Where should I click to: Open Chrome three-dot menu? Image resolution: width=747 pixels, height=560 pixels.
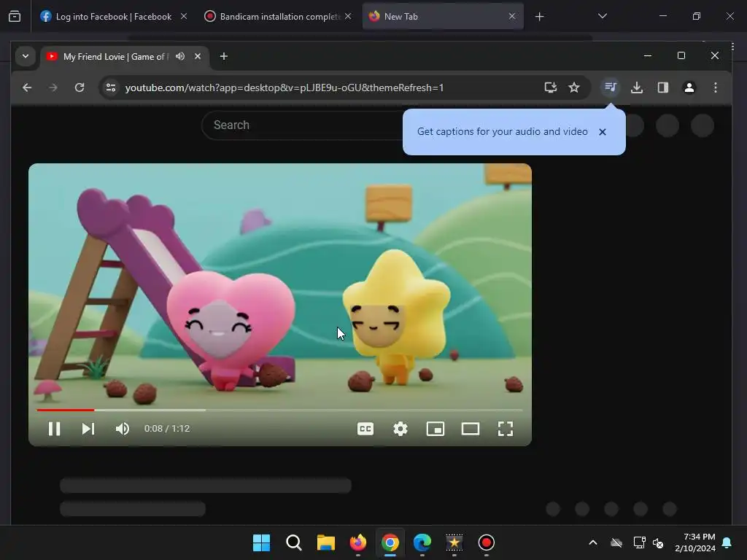(x=715, y=87)
